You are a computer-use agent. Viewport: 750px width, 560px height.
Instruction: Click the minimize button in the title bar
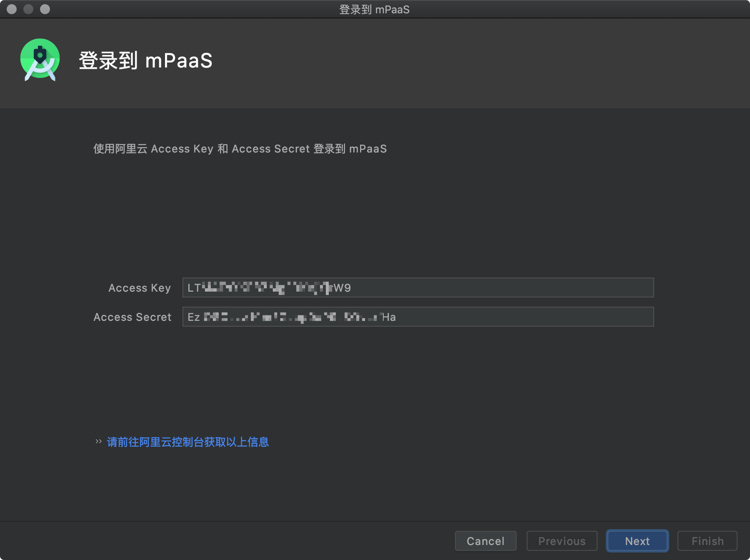(28, 9)
